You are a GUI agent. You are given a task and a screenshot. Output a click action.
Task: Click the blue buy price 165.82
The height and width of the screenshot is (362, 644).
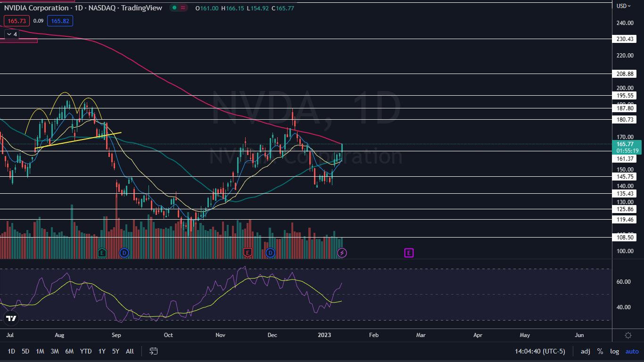point(60,21)
